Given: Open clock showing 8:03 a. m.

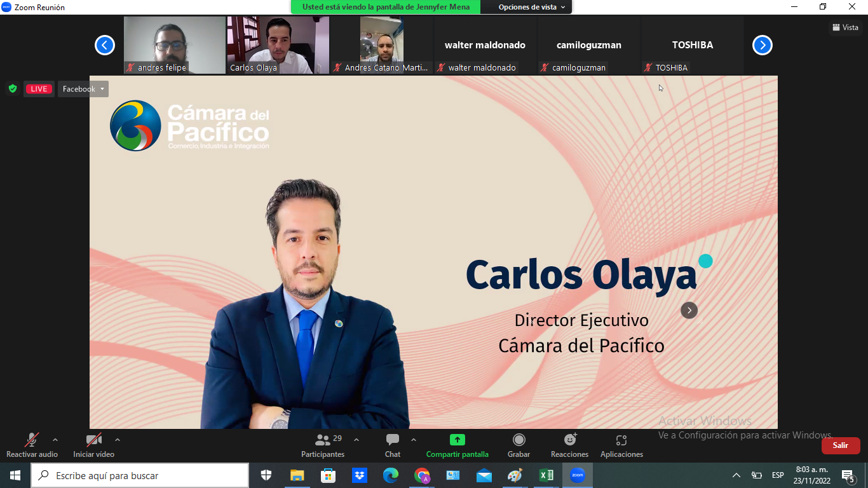Looking at the screenshot, I should pos(812,475).
